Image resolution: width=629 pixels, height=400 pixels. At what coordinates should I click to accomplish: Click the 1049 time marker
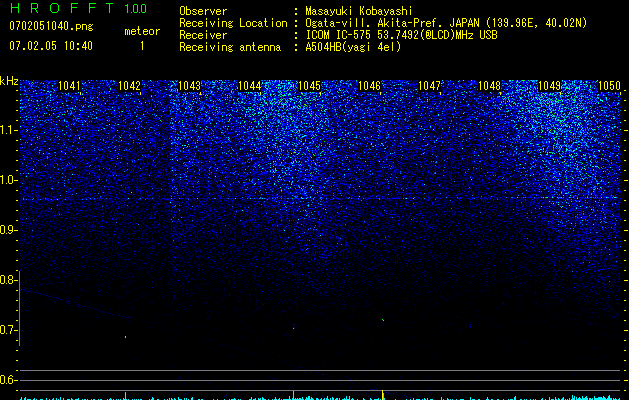550,86
